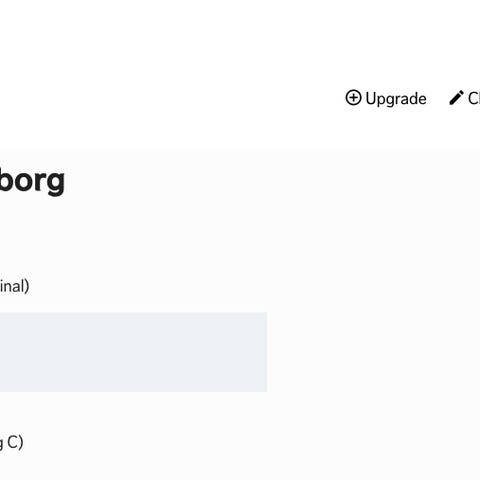
Task: Click the circled plus Upgrade icon
Action: coord(353,98)
